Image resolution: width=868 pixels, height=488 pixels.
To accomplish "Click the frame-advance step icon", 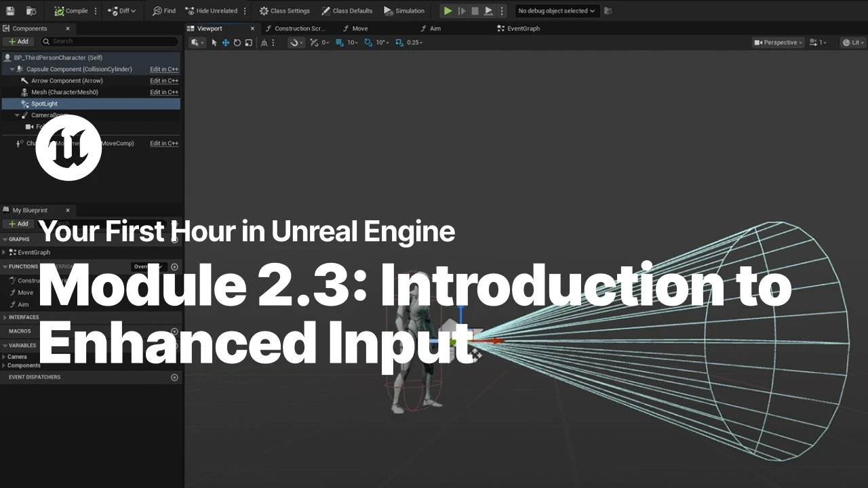I will (462, 11).
